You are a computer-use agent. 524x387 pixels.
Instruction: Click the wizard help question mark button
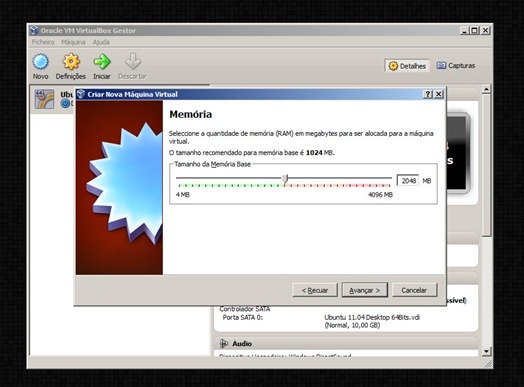pos(428,94)
